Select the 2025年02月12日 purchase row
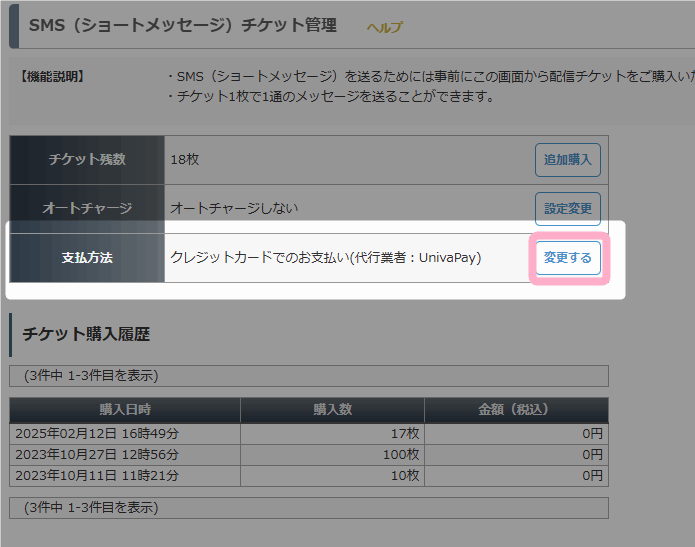 (309, 434)
